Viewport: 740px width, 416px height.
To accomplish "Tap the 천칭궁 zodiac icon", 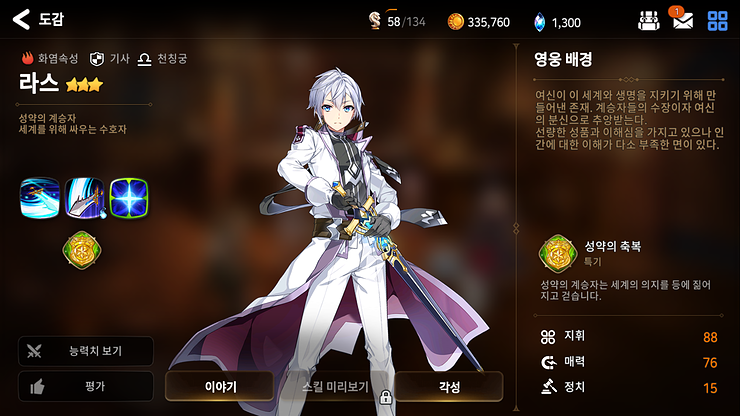I will coord(144,59).
